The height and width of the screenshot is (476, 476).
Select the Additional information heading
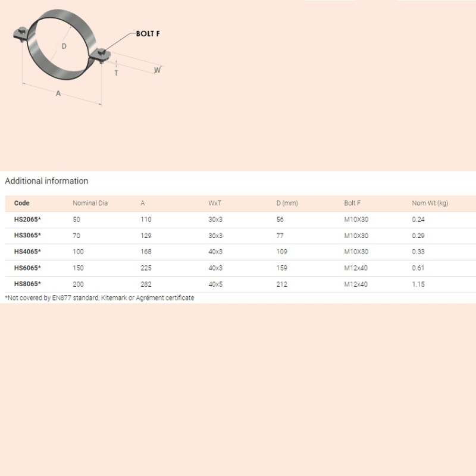pos(46,181)
